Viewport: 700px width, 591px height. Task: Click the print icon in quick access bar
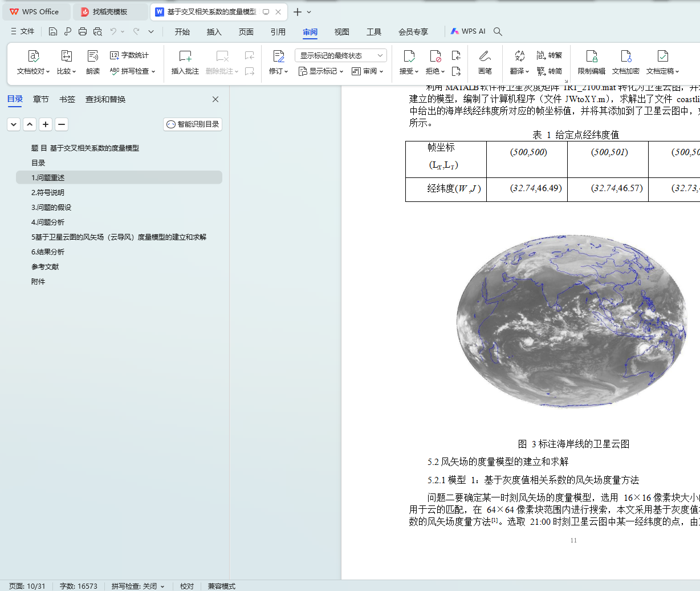pos(83,31)
